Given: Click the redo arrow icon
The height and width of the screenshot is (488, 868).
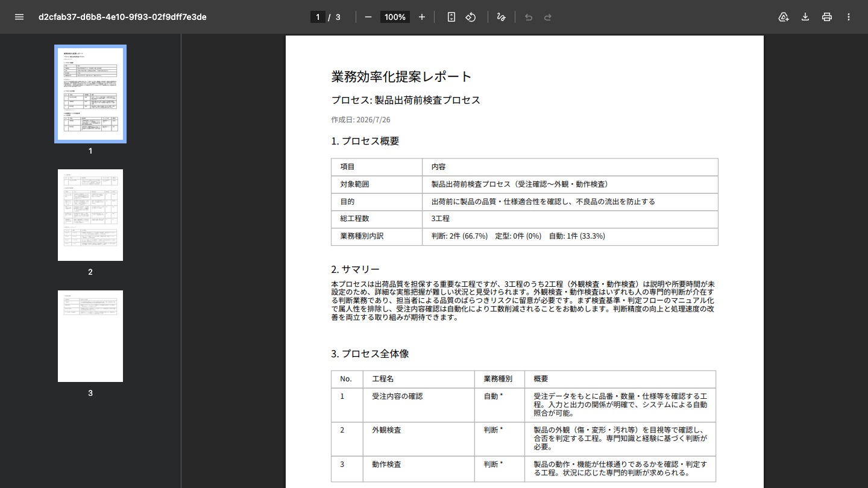Looking at the screenshot, I should coord(548,17).
